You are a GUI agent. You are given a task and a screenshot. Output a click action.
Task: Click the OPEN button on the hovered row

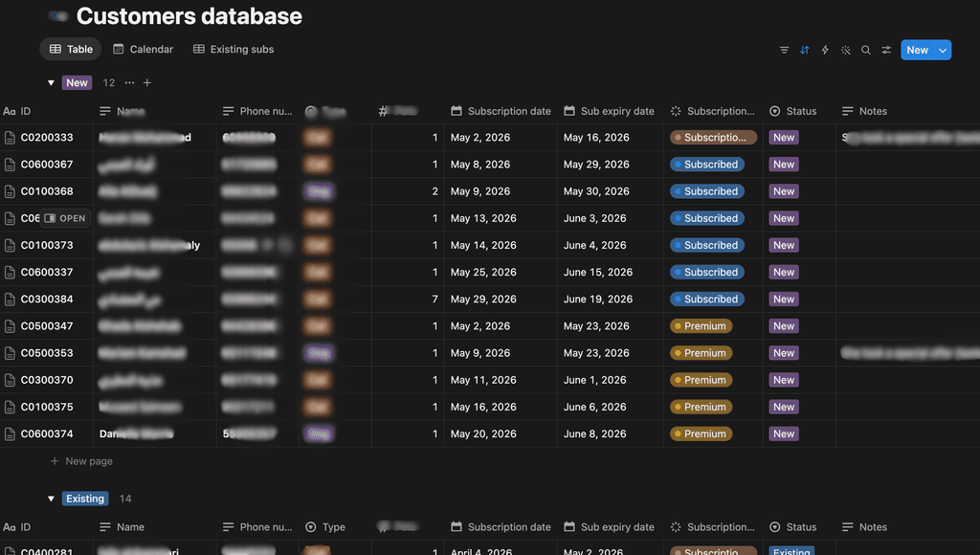click(x=64, y=218)
